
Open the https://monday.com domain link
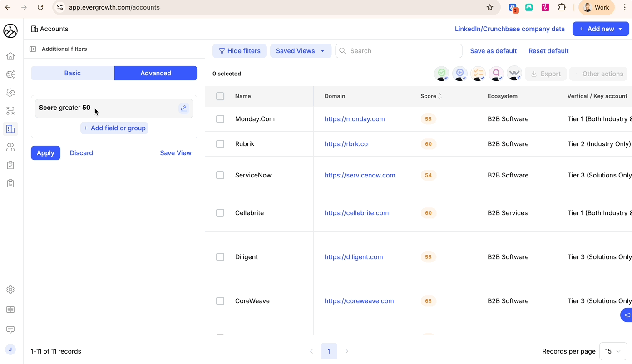(355, 118)
